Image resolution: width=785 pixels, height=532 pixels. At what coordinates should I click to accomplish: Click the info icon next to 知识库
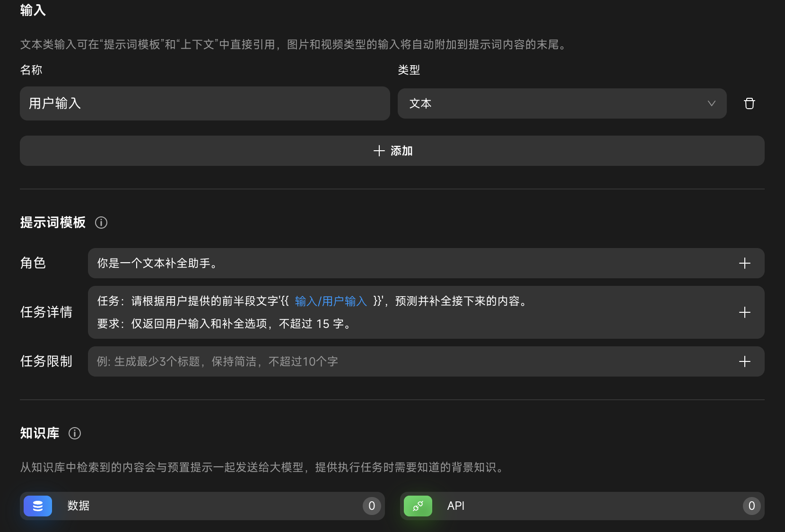75,433
